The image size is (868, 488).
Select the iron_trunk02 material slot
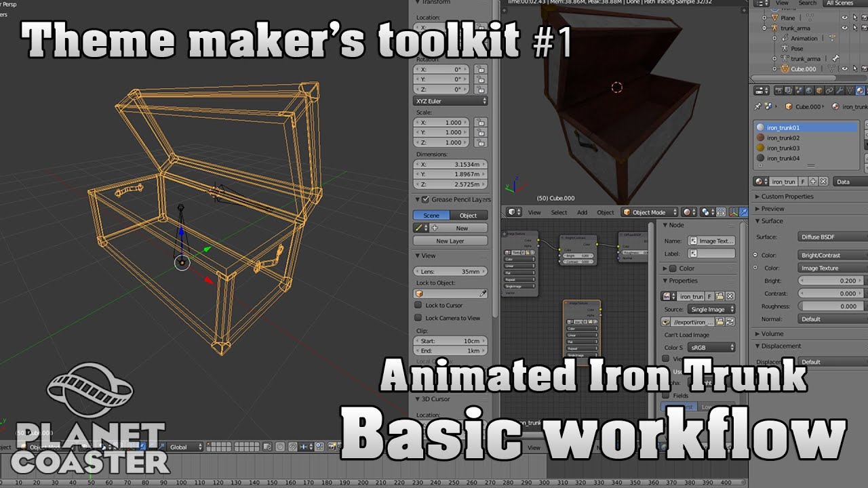[x=806, y=138]
